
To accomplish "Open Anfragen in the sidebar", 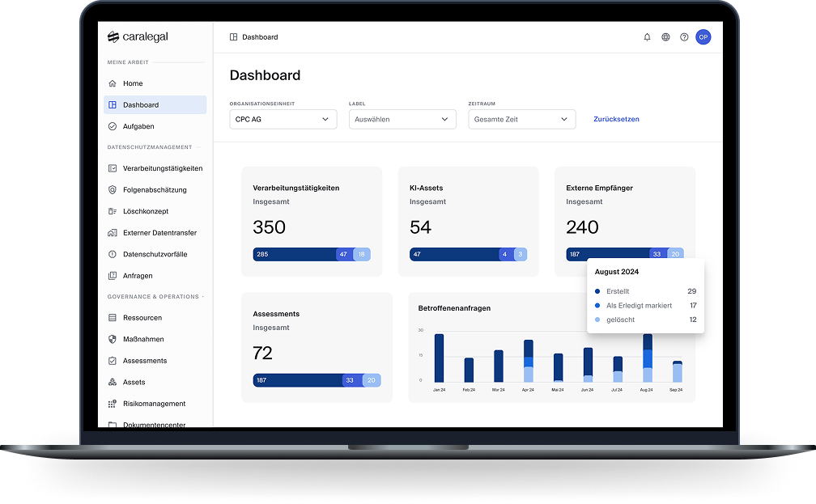I will click(155, 276).
